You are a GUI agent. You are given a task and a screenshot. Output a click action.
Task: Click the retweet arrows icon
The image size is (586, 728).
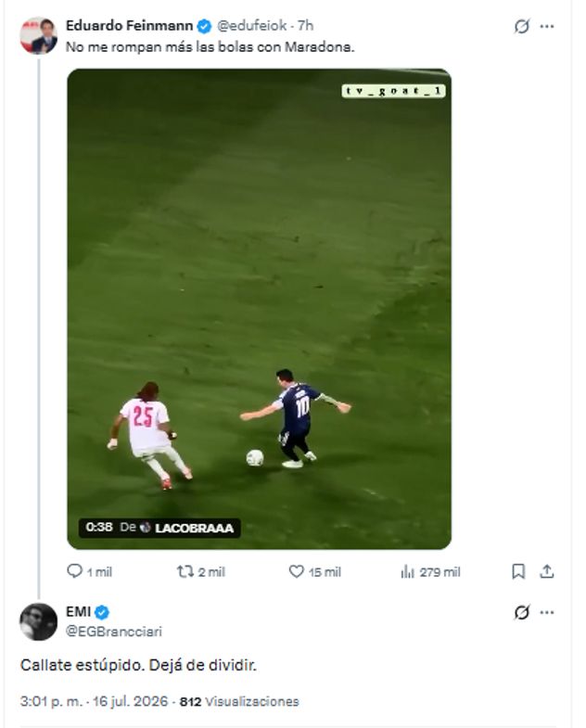tap(185, 571)
